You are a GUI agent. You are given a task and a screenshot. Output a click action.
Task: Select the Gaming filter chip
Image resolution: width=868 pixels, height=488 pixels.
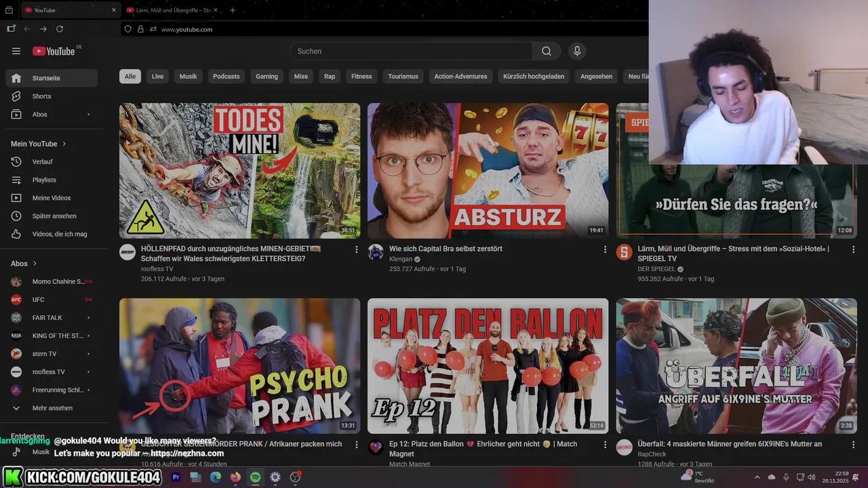point(267,77)
